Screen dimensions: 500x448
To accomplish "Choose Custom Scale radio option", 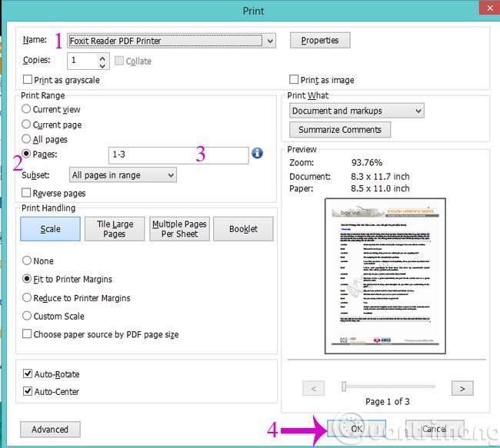I will tap(27, 316).
